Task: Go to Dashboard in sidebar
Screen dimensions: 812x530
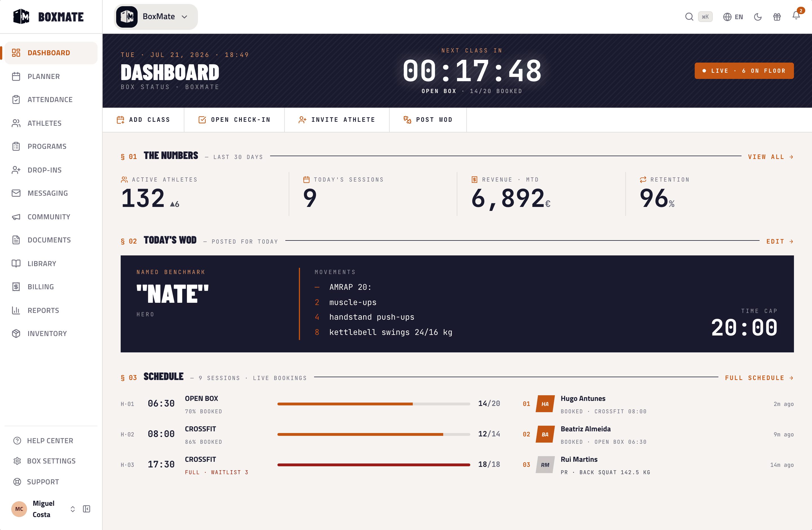Action: pyautogui.click(x=51, y=53)
